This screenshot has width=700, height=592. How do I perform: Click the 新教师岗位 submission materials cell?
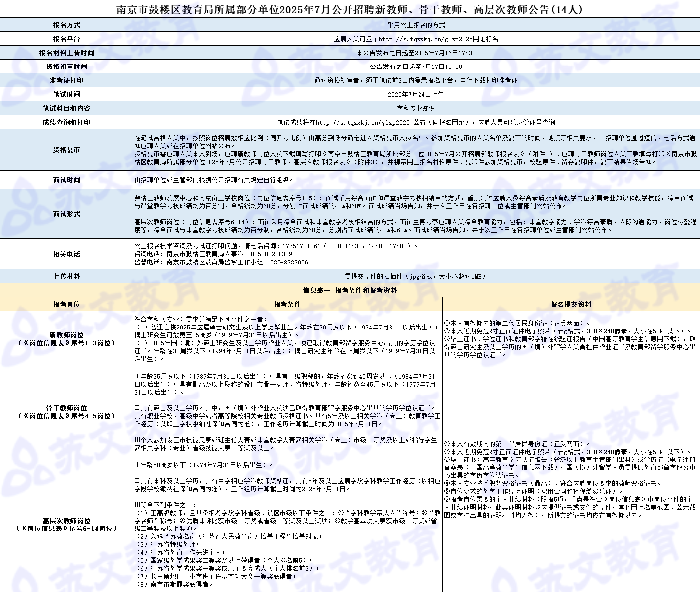coord(570,339)
